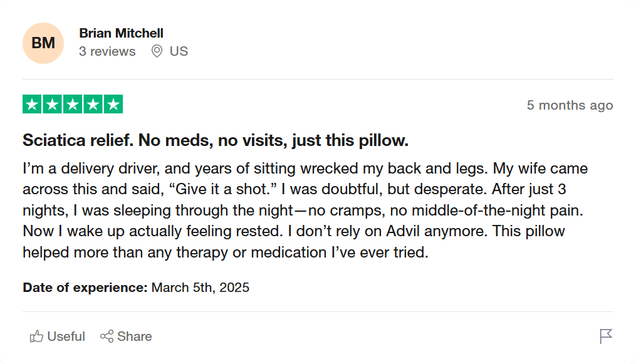Click the thumbs-up Useful icon
The height and width of the screenshot is (364, 636).
point(36,336)
